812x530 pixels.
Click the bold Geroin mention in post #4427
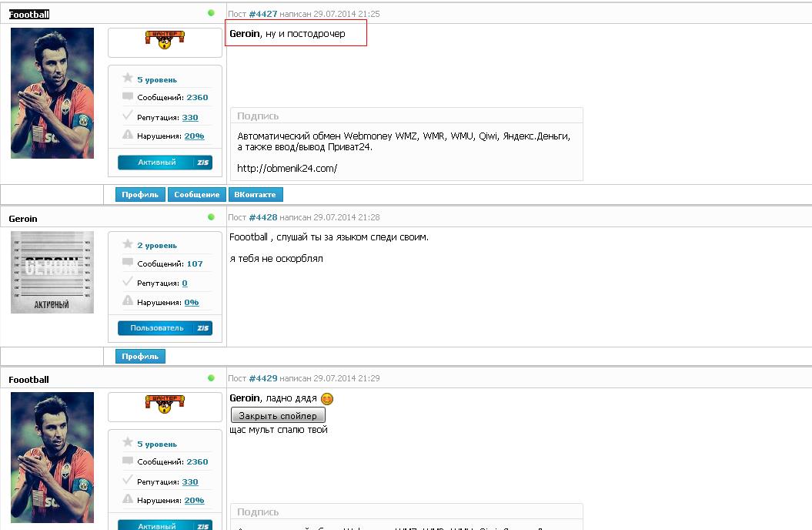245,34
